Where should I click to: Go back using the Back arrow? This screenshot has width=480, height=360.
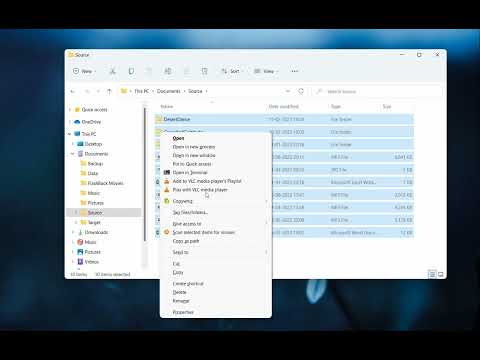click(73, 91)
